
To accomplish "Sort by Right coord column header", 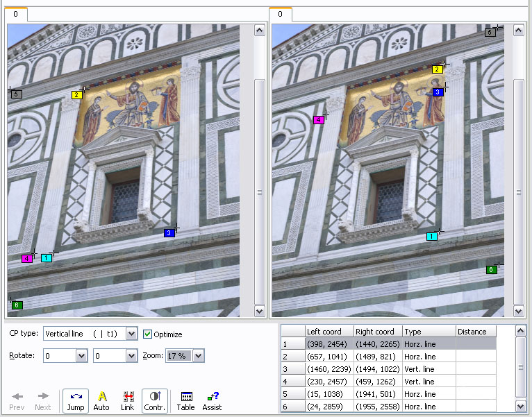I will (x=378, y=332).
